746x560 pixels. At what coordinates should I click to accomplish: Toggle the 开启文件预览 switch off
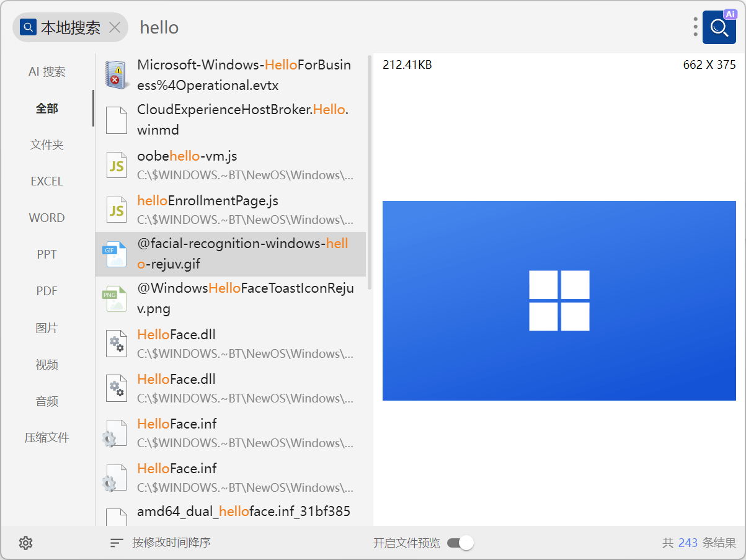coord(460,543)
